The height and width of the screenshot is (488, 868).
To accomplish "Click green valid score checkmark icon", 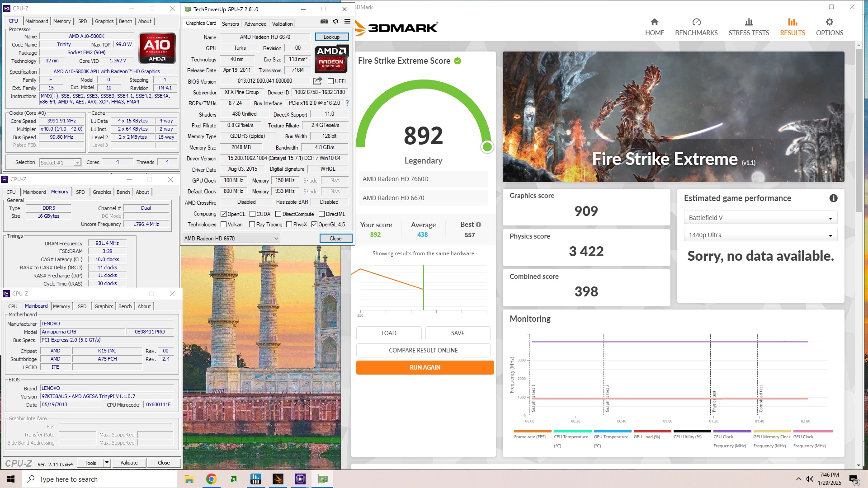I will (458, 61).
